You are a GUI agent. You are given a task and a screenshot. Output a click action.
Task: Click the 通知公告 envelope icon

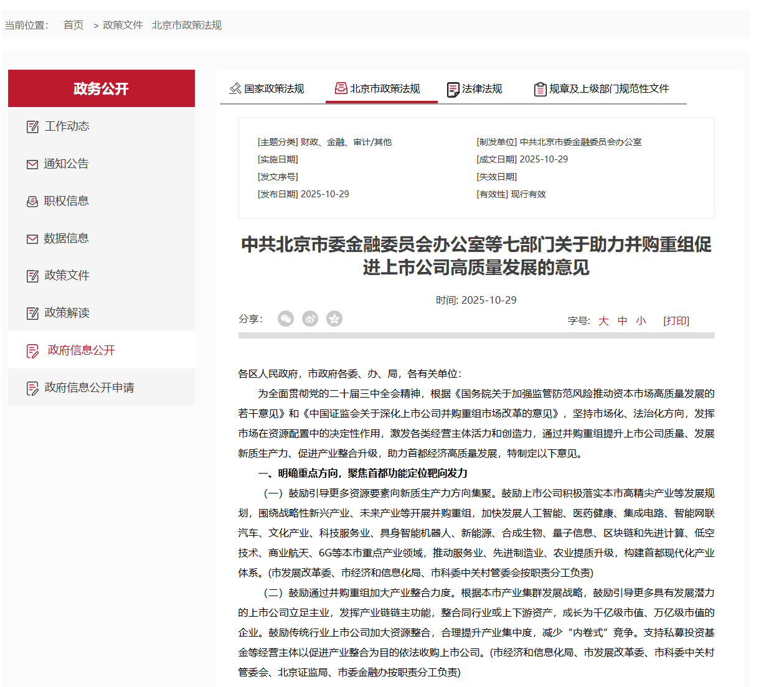[x=32, y=164]
